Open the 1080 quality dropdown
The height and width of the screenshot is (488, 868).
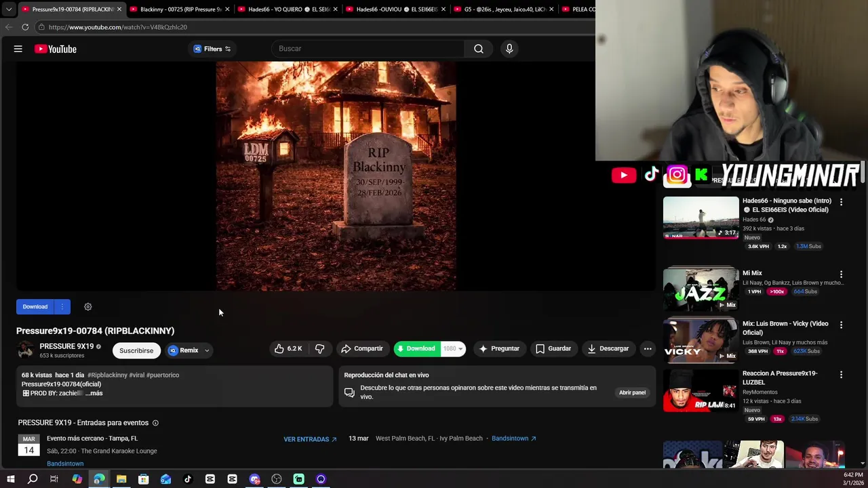pos(453,348)
